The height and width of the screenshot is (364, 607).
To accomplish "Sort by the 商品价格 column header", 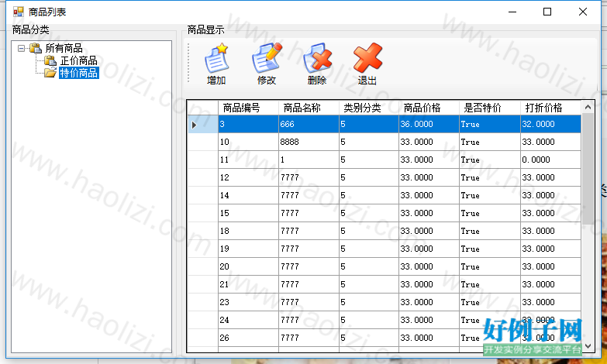I will coord(429,108).
